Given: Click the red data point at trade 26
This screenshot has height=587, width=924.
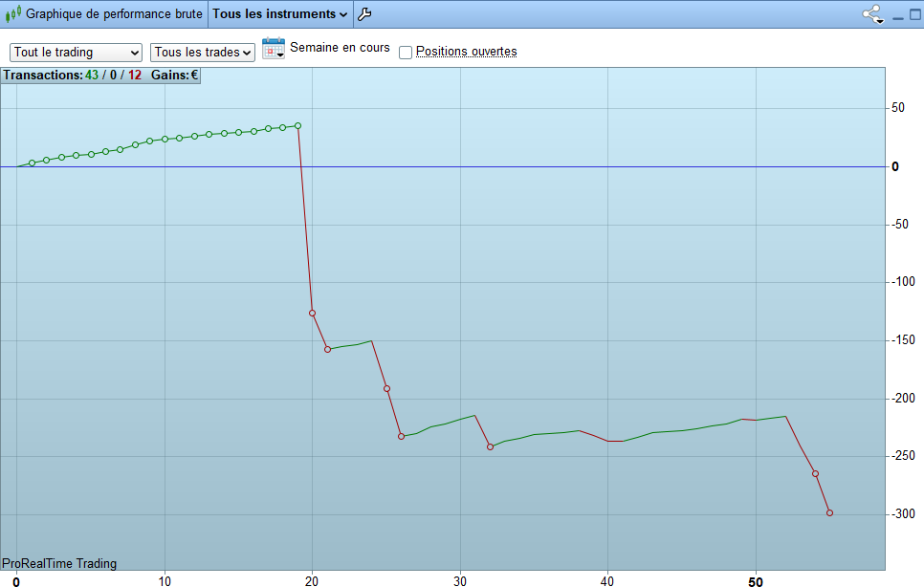Looking at the screenshot, I should point(402,437).
